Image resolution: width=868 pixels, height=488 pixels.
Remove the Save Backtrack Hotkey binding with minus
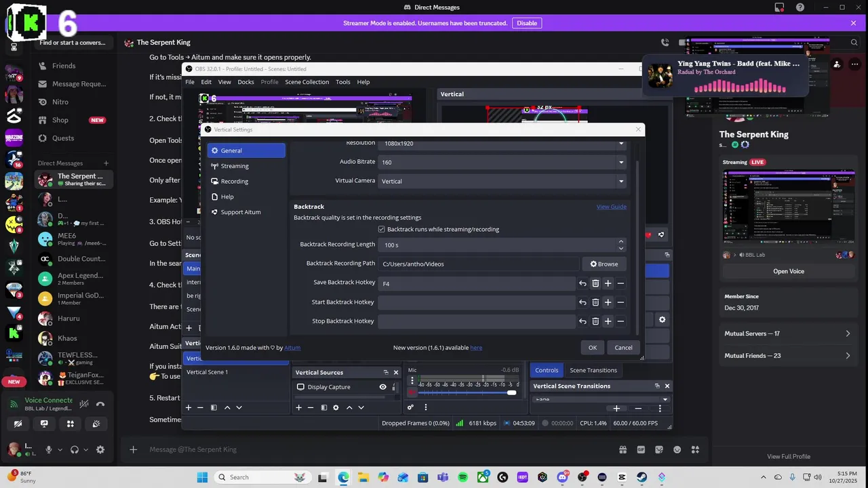tap(620, 283)
